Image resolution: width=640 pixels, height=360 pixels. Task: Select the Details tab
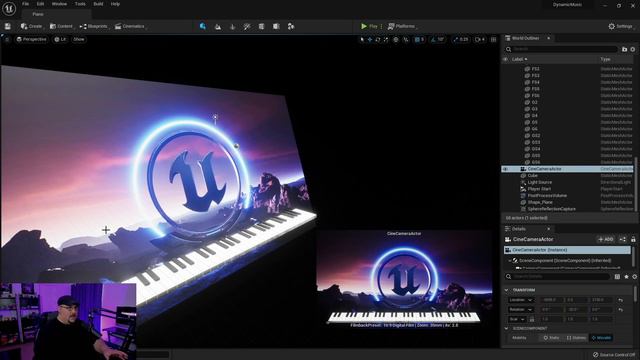518,229
